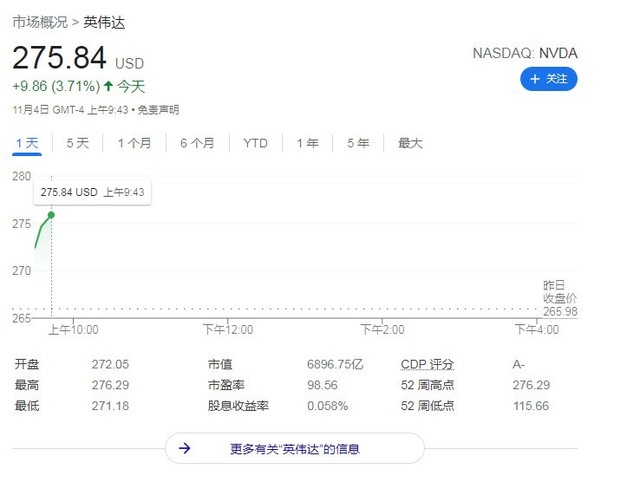Switch to the 6 个月 range tab
640x482 pixels.
coord(198,143)
